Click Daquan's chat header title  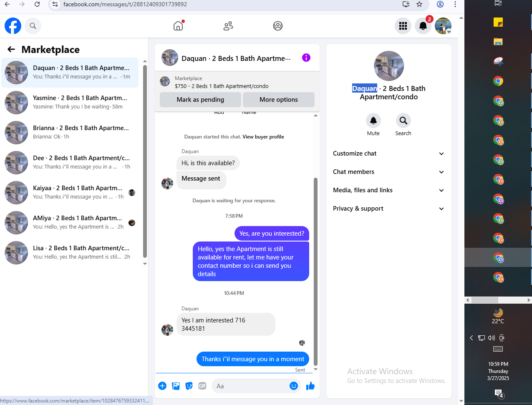(x=236, y=58)
